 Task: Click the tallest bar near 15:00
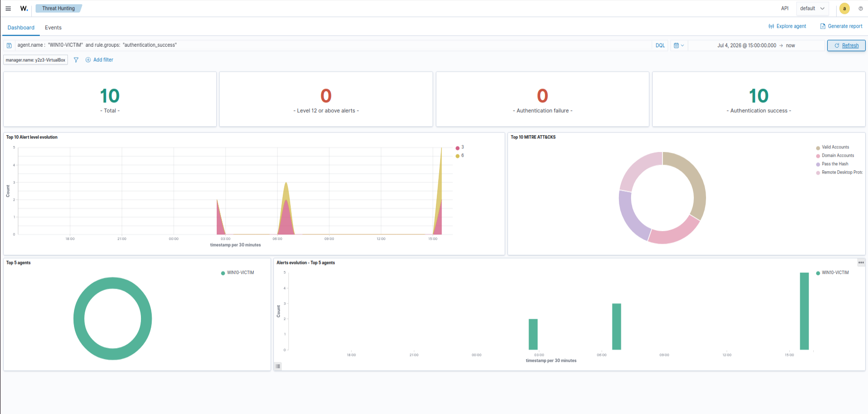click(804, 311)
